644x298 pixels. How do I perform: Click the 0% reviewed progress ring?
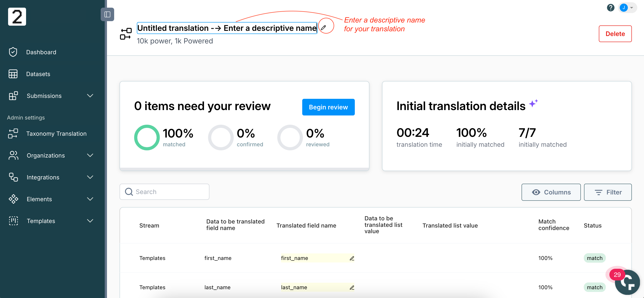pyautogui.click(x=290, y=137)
